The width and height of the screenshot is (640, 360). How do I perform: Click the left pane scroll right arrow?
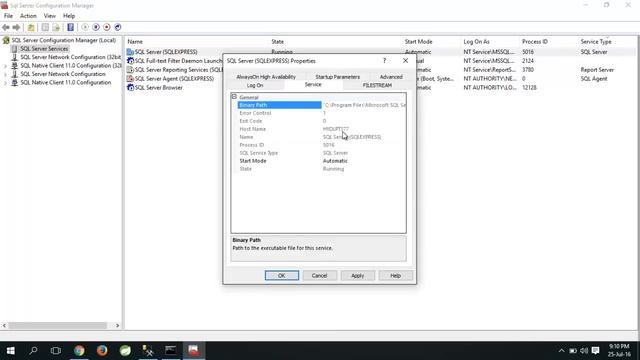(118, 326)
